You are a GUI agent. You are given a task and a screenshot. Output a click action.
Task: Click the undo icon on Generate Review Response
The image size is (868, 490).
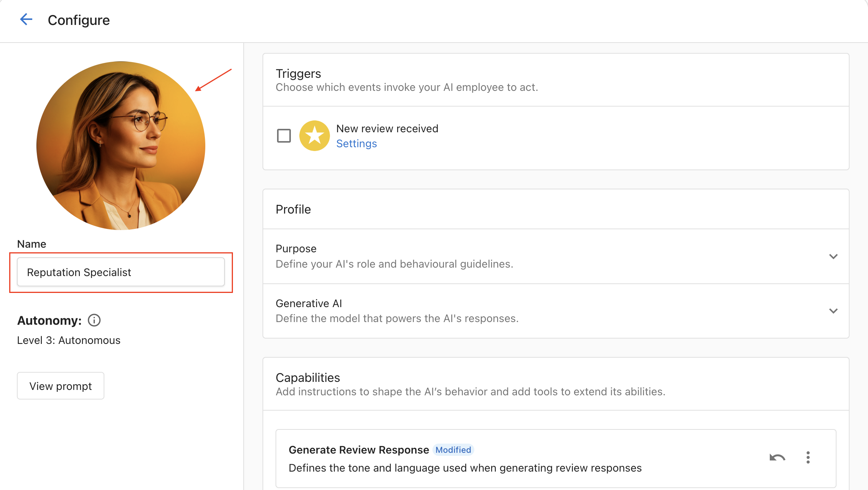tap(777, 457)
